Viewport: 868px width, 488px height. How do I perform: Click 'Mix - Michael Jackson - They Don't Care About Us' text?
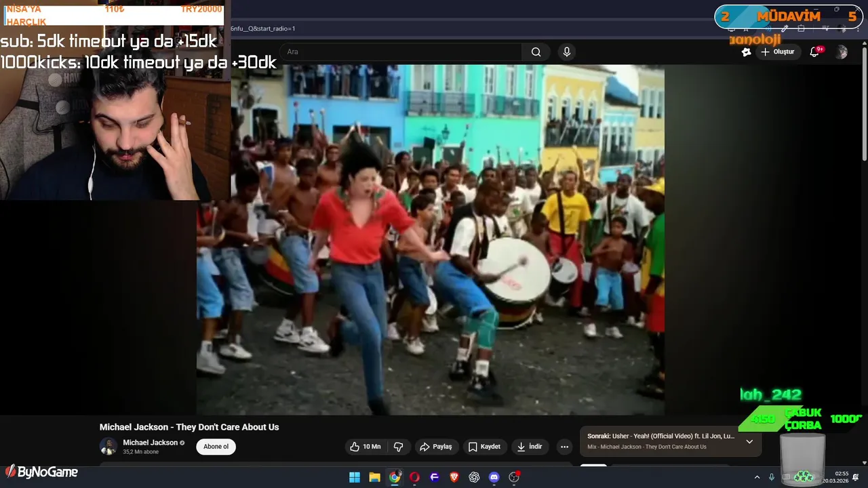pyautogui.click(x=647, y=447)
